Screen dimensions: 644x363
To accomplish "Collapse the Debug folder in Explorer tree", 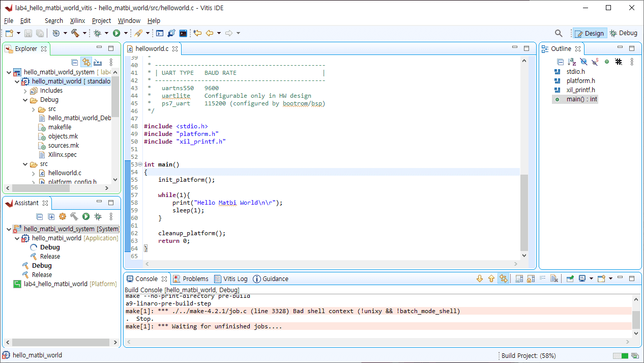I will pos(25,100).
